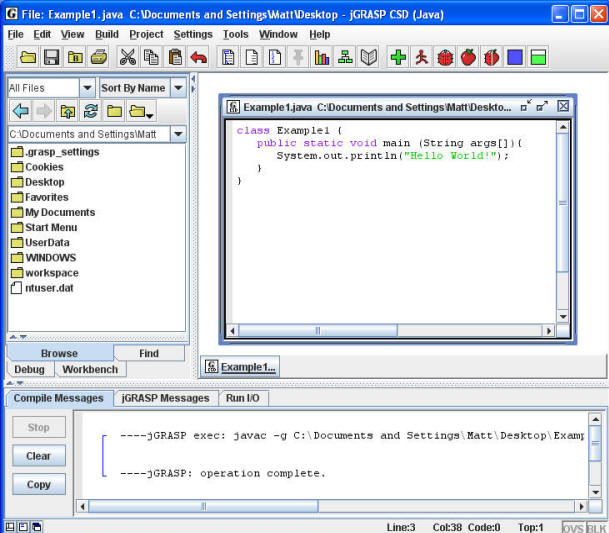This screenshot has height=533, width=609.
Task: Click the Copy button in messages panel
Action: click(x=39, y=484)
